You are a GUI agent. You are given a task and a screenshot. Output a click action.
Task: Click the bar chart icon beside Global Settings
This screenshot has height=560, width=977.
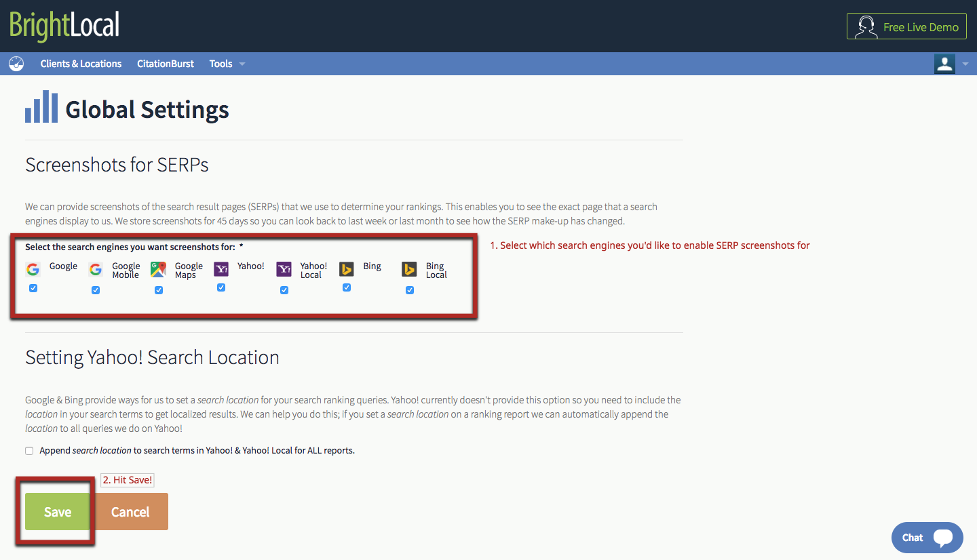pos(41,106)
